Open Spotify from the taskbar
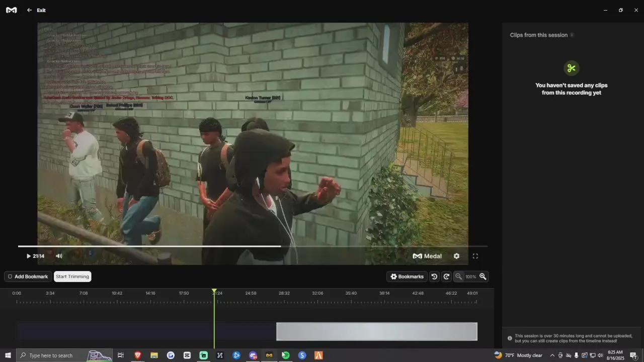The height and width of the screenshot is (362, 644). (x=285, y=355)
